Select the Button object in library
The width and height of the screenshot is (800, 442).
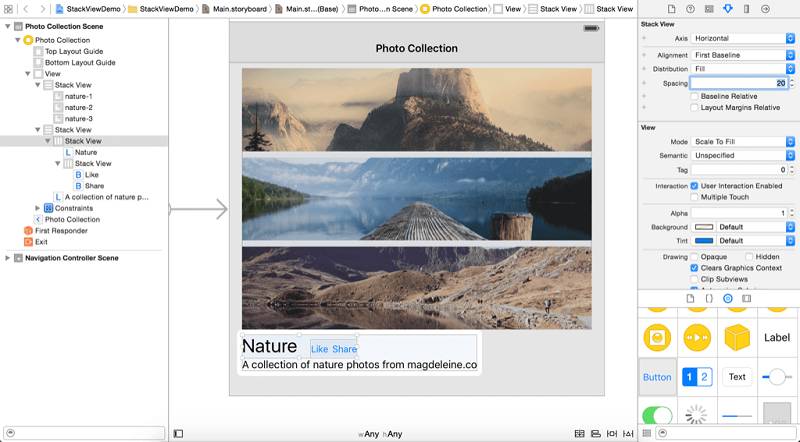click(657, 377)
